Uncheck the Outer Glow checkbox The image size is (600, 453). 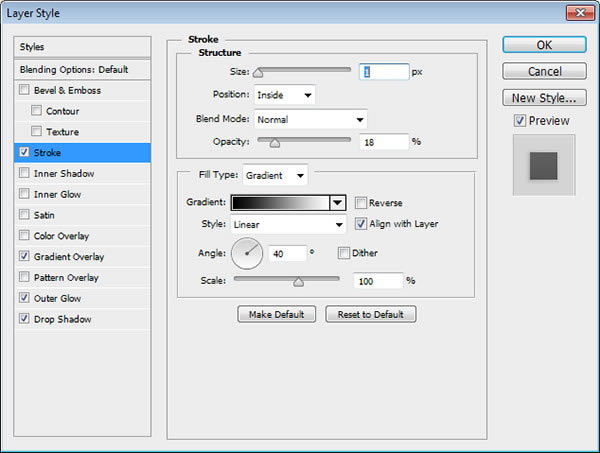pos(24,297)
